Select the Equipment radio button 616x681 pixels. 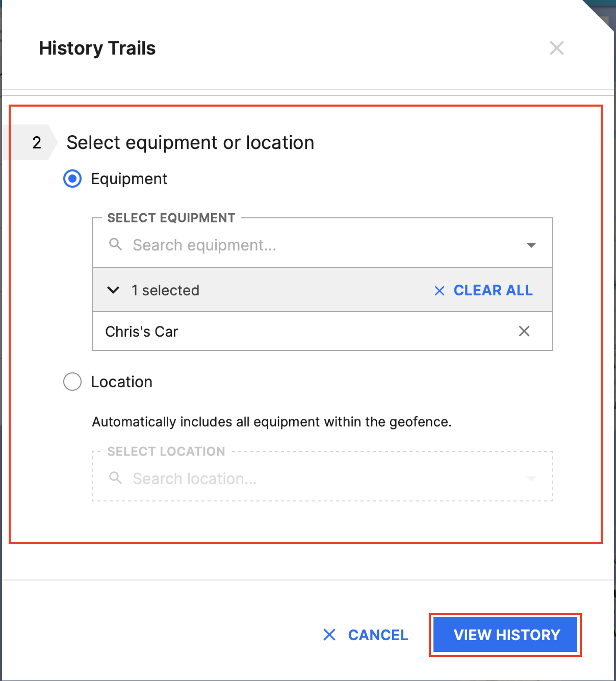click(72, 179)
